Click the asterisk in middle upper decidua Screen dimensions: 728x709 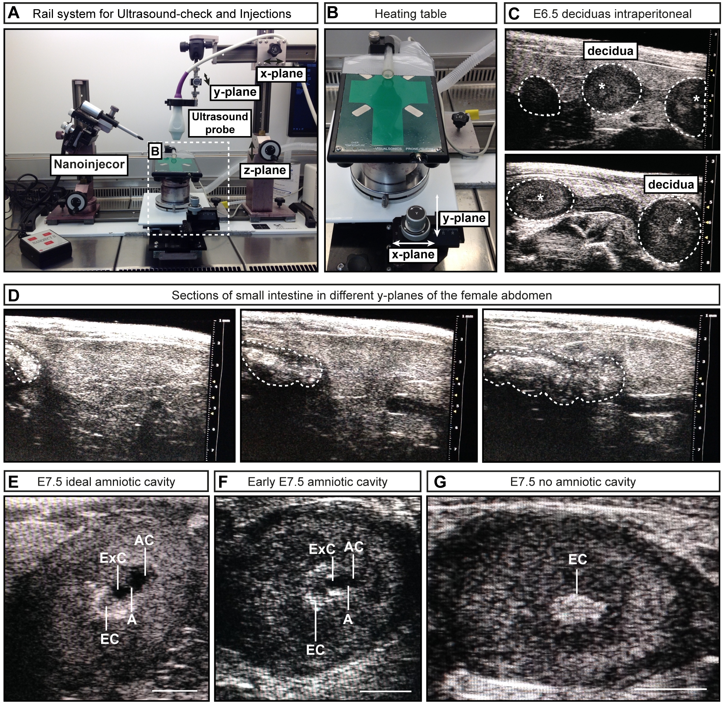[602, 87]
